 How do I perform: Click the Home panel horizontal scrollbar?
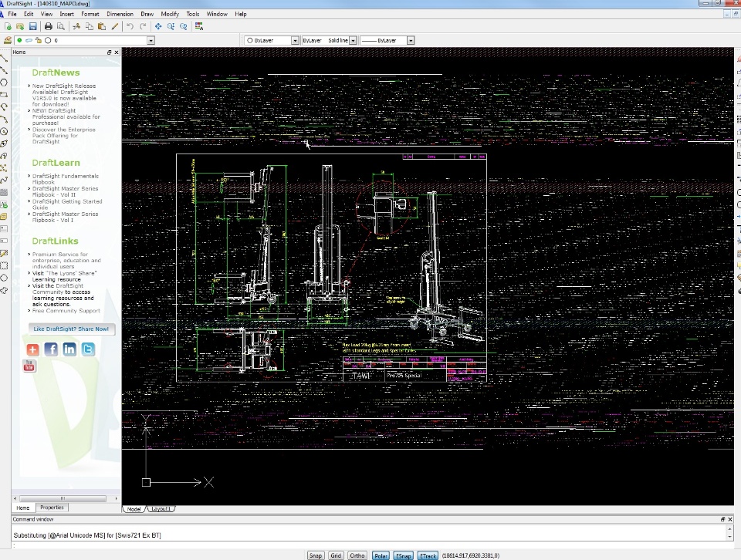pos(62,498)
